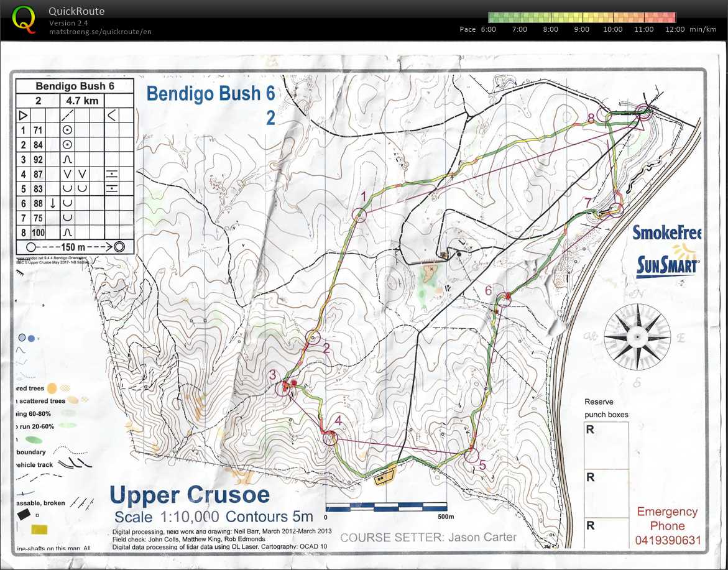The image size is (728, 570).
Task: Select control circle 2 on the route
Action: point(313,338)
